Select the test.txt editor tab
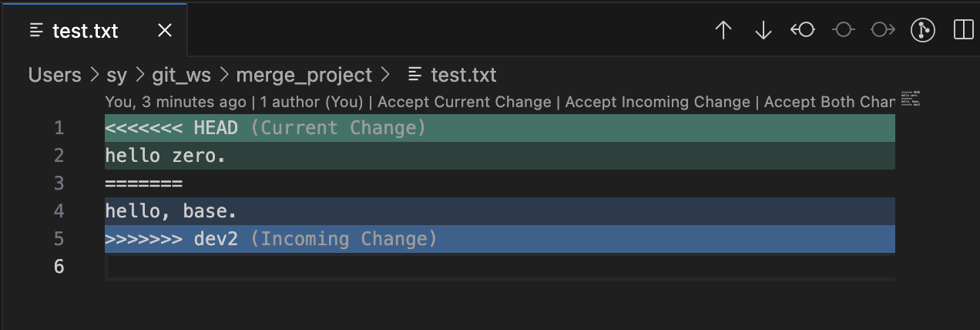 (85, 31)
